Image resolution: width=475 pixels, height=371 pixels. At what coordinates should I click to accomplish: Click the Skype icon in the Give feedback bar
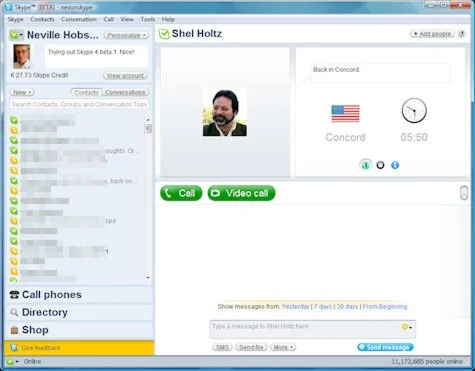point(14,348)
